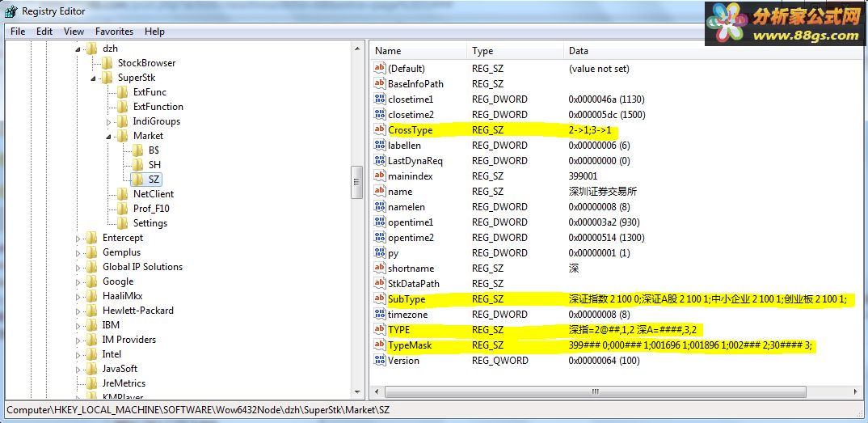Click tree pane scroll up arrow

click(357, 49)
